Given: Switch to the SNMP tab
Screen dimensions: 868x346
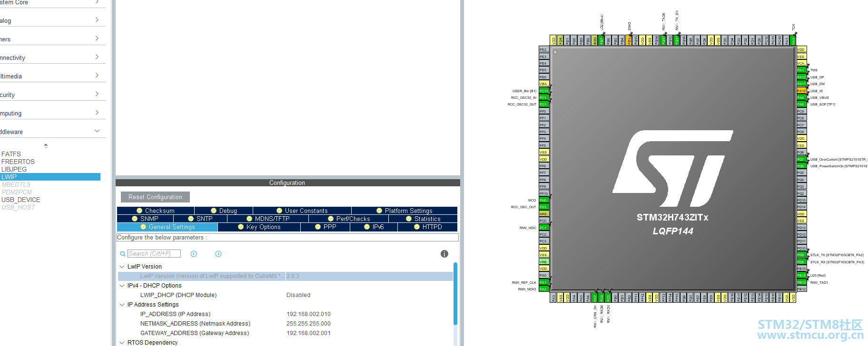Looking at the screenshot, I should (x=145, y=219).
